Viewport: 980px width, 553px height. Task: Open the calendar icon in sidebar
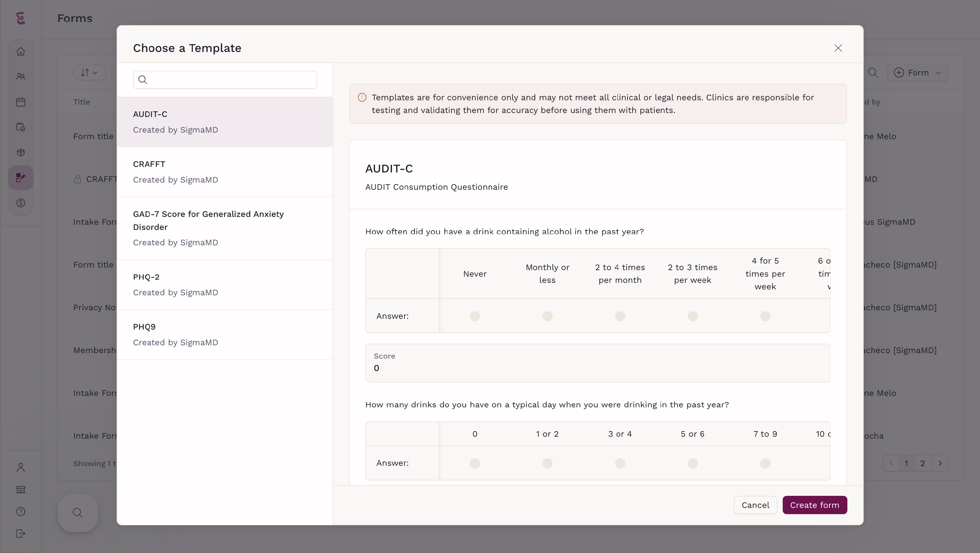(x=21, y=102)
